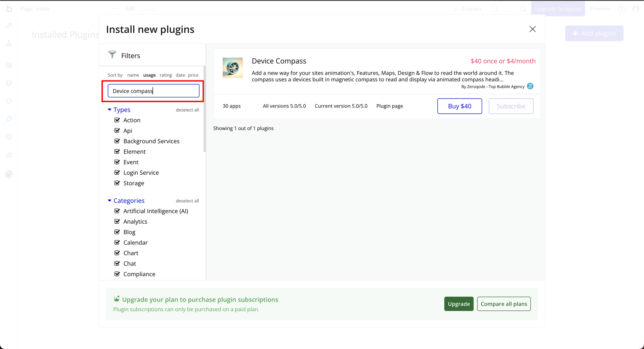Click the settings gear icon left sidebar
The width and height of the screenshot is (644, 349).
tap(9, 137)
